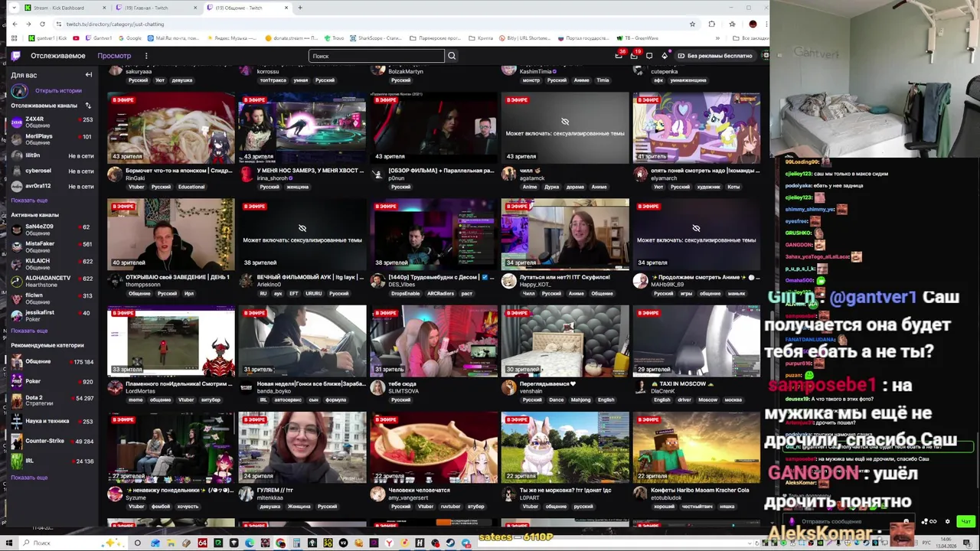Sort followed channels with the arrows icon
The height and width of the screenshot is (551, 980).
pyautogui.click(x=88, y=106)
